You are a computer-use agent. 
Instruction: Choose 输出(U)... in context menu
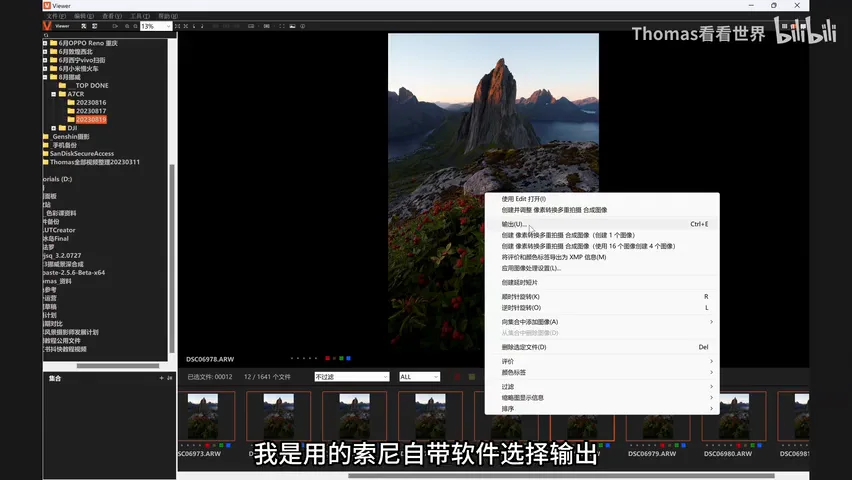[602, 224]
